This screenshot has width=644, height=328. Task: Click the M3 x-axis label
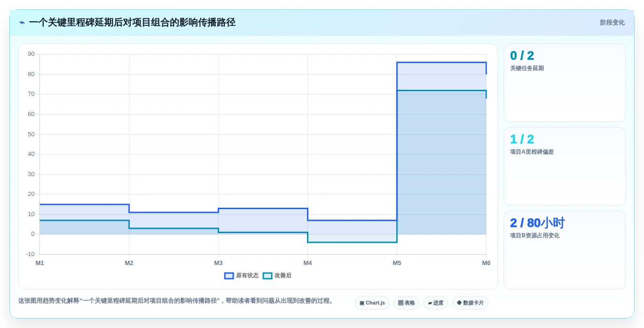(218, 263)
